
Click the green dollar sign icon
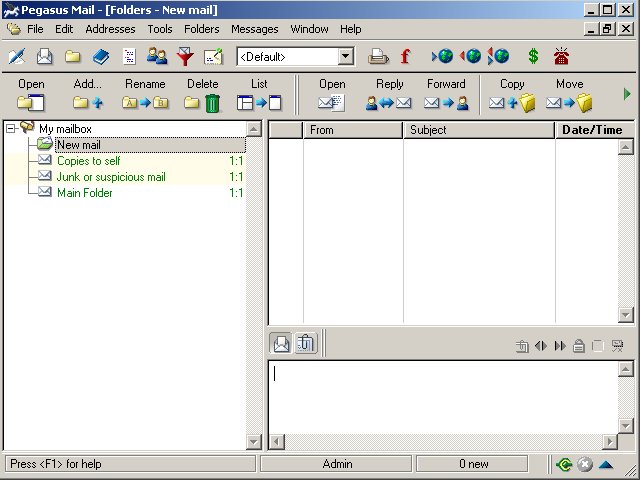click(x=533, y=56)
